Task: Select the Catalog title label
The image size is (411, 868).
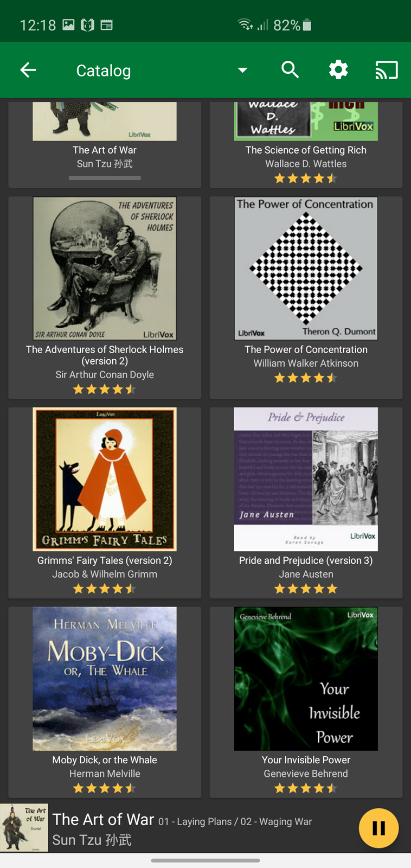Action: point(104,71)
